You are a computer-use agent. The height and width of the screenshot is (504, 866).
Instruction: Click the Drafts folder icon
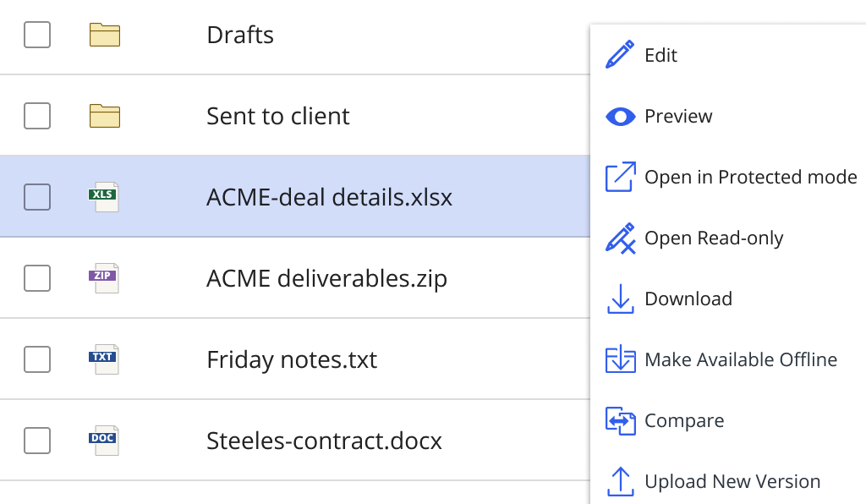[104, 35]
